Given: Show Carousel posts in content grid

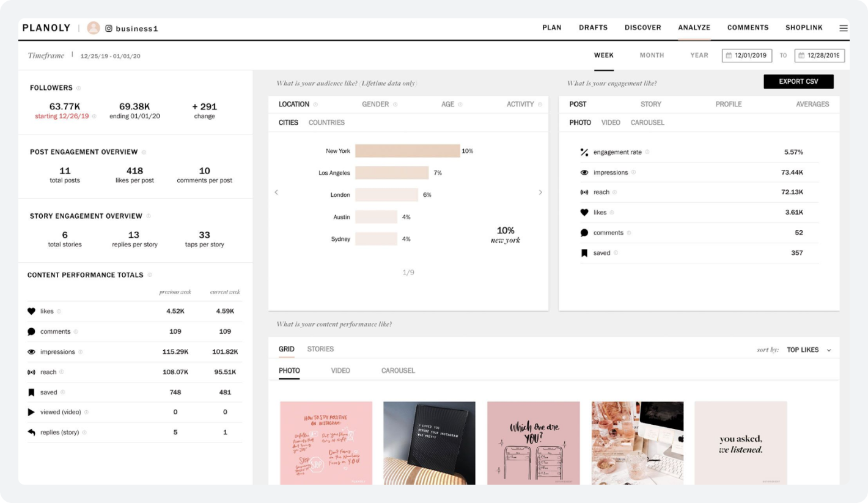Looking at the screenshot, I should (x=398, y=371).
